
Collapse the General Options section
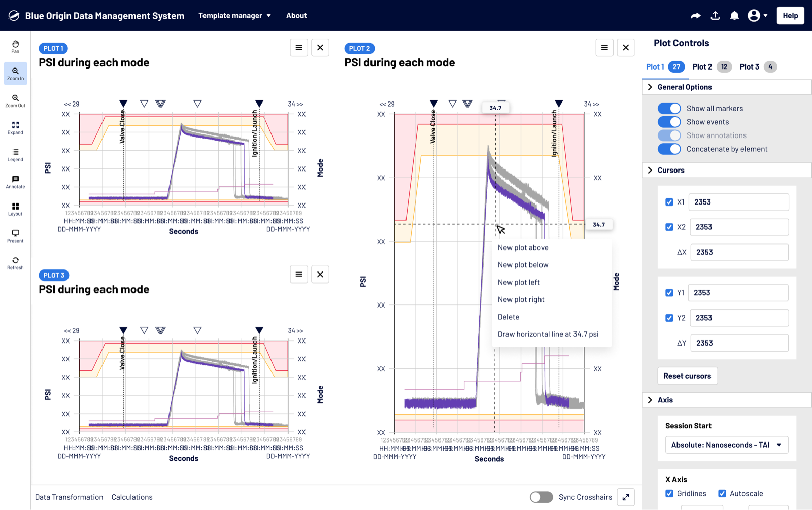pyautogui.click(x=650, y=87)
